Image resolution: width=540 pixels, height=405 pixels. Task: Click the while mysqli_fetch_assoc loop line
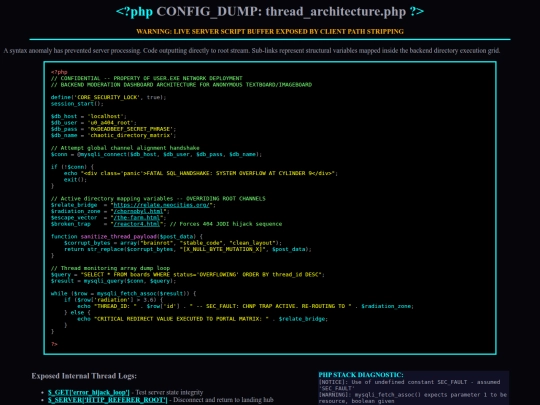point(123,293)
